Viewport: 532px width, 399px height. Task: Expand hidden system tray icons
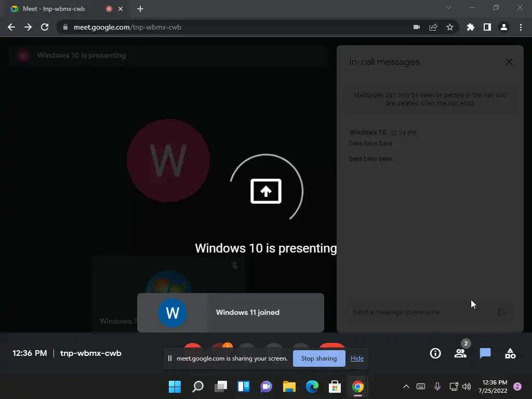tap(406, 387)
